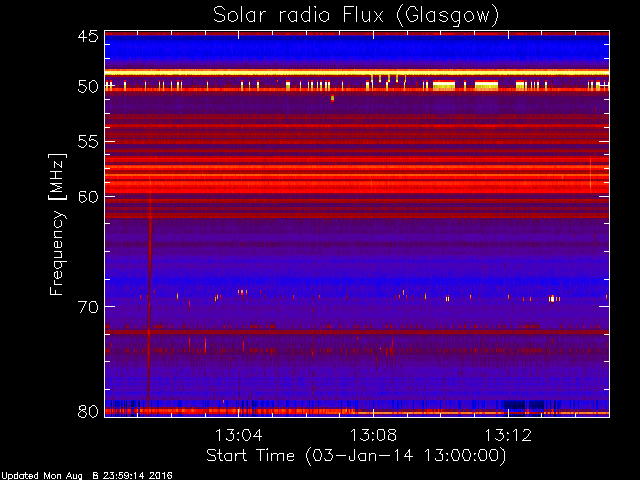The width and height of the screenshot is (640, 480).
Task: Pick the 70 MHz frequency tick label
Action: [x=87, y=306]
